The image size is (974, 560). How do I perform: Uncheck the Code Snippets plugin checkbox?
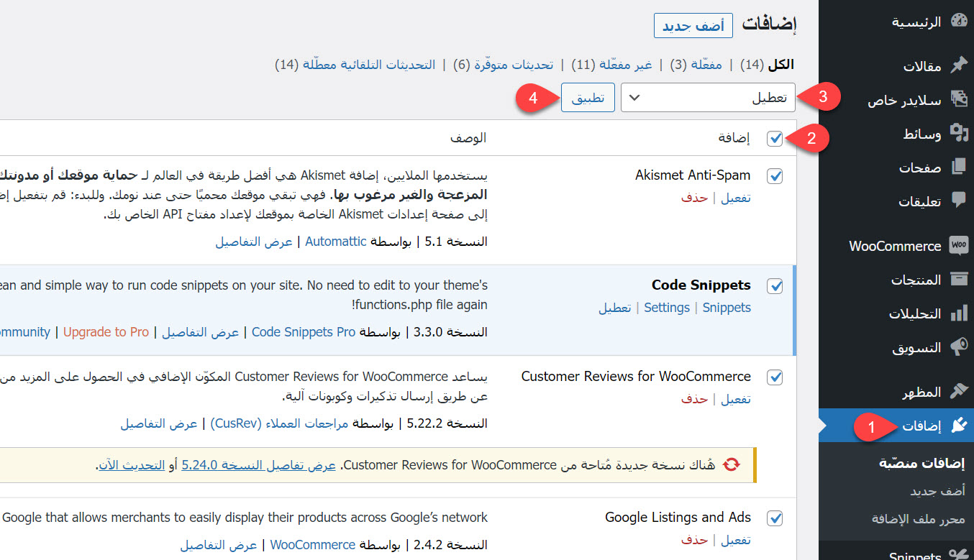point(775,285)
